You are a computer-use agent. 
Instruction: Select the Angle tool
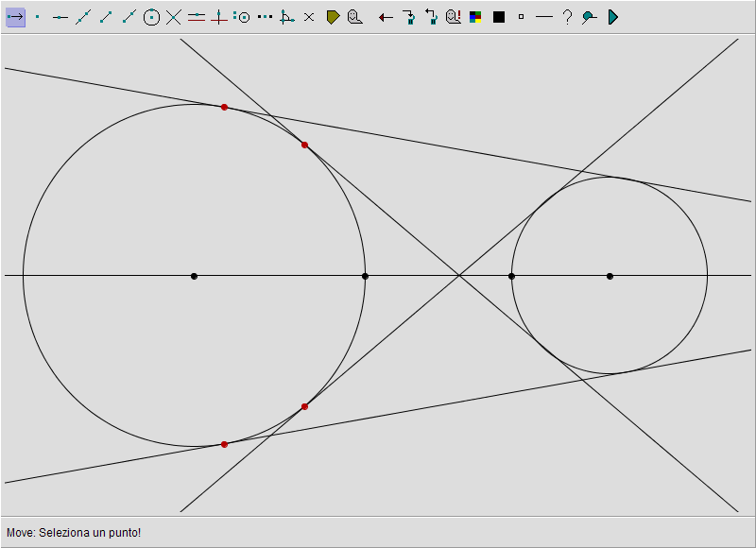point(286,17)
